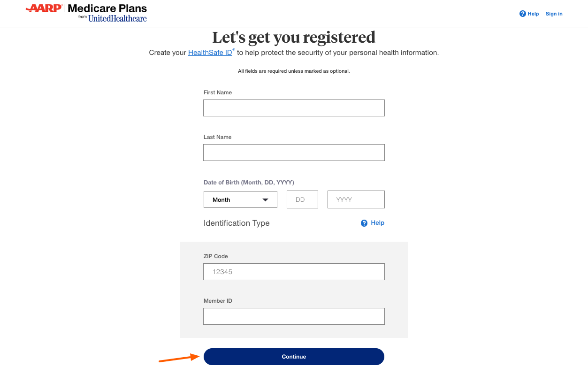588x375 pixels.
Task: Click the AARP logo
Action: [45, 8]
